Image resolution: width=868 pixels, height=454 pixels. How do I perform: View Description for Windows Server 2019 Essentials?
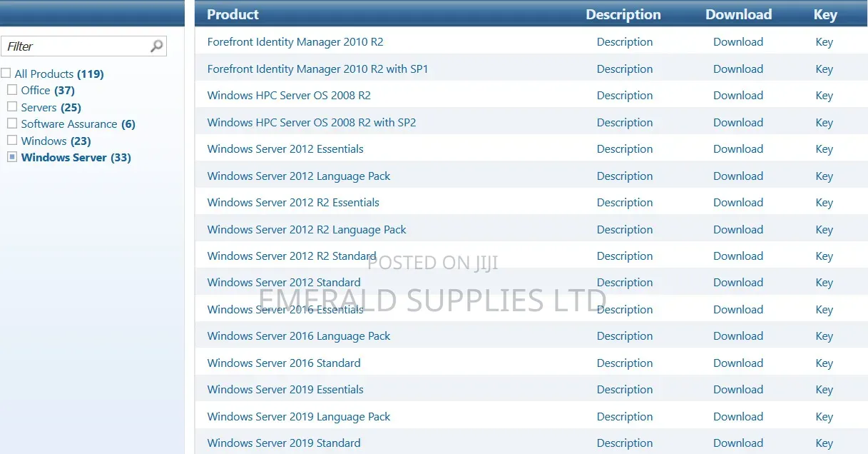pos(625,390)
